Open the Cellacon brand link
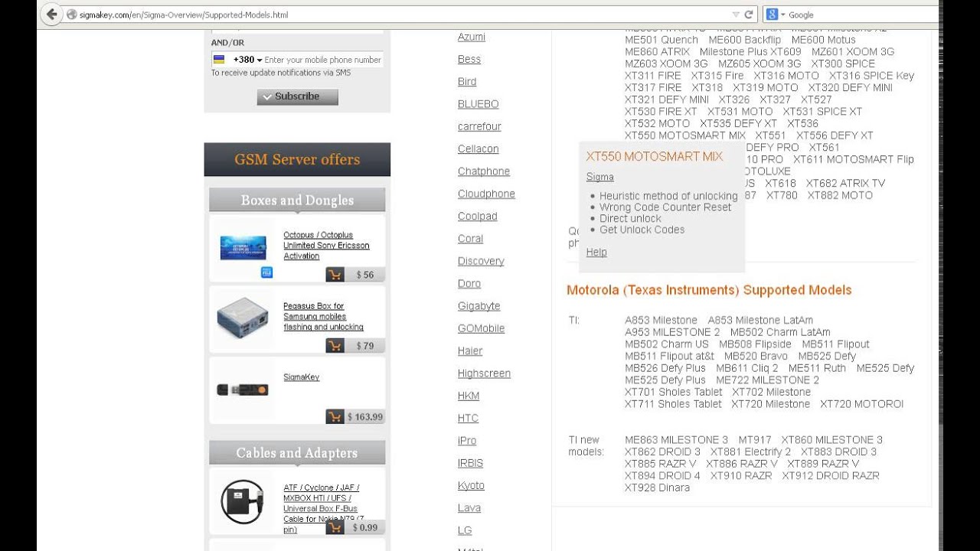 478,148
